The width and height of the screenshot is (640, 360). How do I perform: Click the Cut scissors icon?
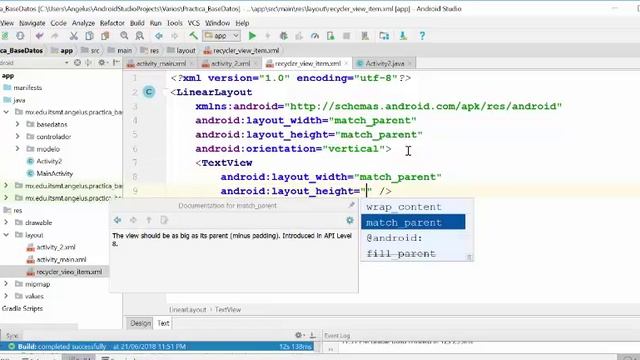(x=73, y=36)
